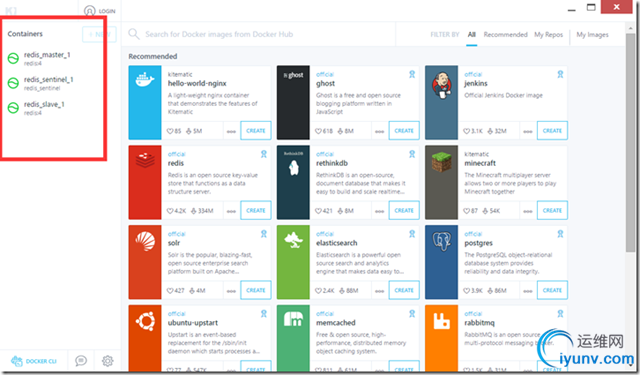640x375 pixels.
Task: Switch to the My Repos filter
Action: click(x=549, y=35)
